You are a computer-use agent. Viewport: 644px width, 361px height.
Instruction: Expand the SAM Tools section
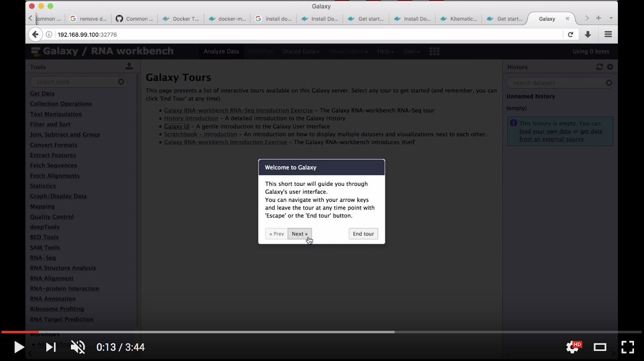[45, 247]
